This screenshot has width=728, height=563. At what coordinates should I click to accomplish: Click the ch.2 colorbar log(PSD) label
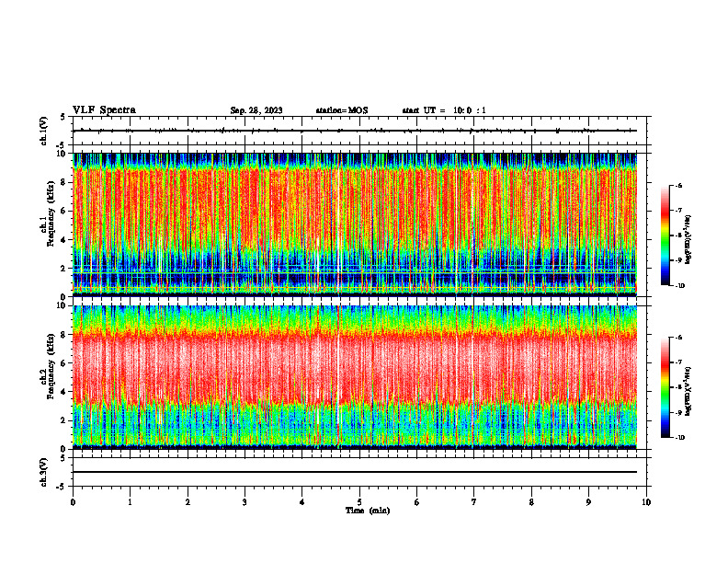(x=688, y=392)
